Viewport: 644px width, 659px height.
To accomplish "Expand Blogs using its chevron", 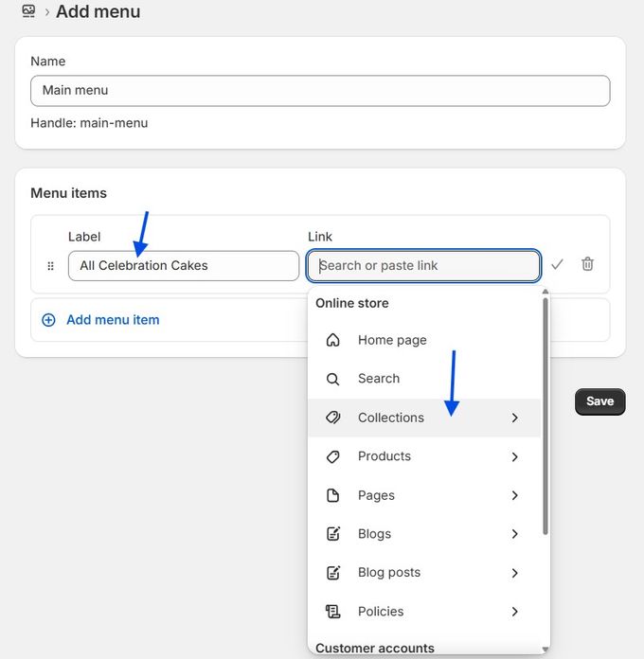I will coord(514,534).
